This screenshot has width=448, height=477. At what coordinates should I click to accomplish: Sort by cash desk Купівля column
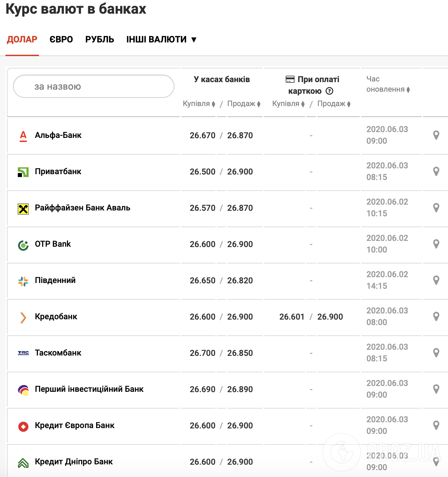199,104
